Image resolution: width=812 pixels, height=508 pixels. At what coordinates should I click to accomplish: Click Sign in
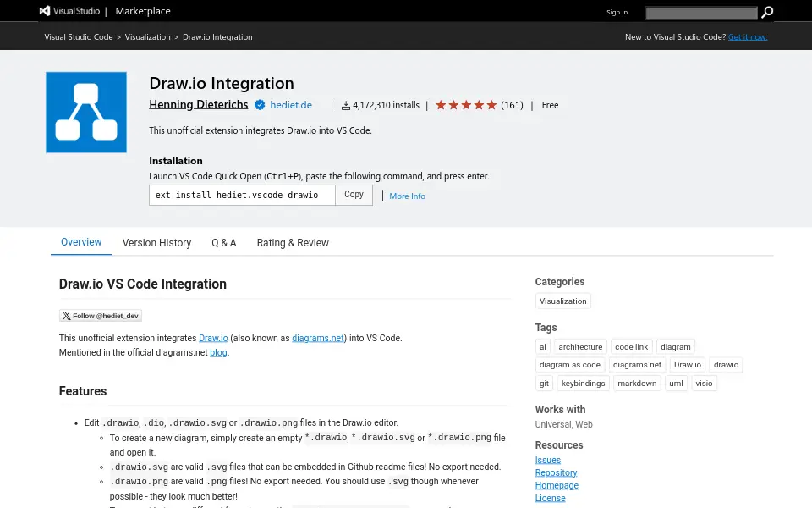(617, 12)
